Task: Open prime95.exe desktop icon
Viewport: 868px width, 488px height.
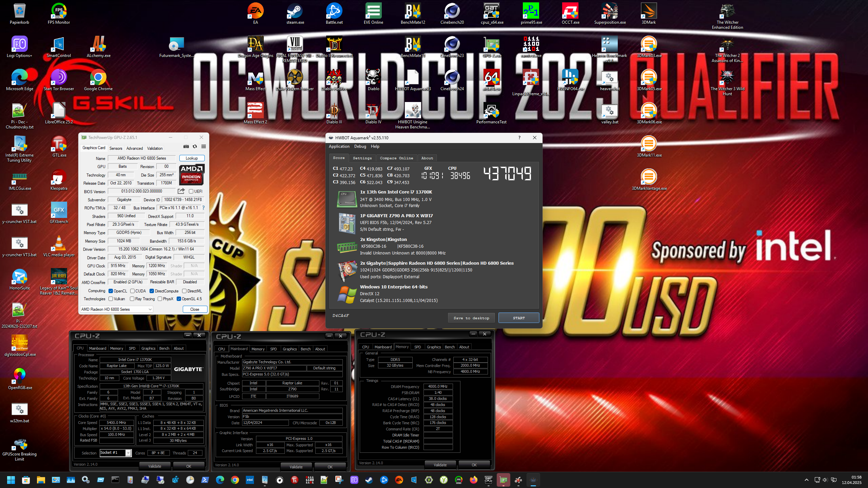Action: [x=531, y=14]
